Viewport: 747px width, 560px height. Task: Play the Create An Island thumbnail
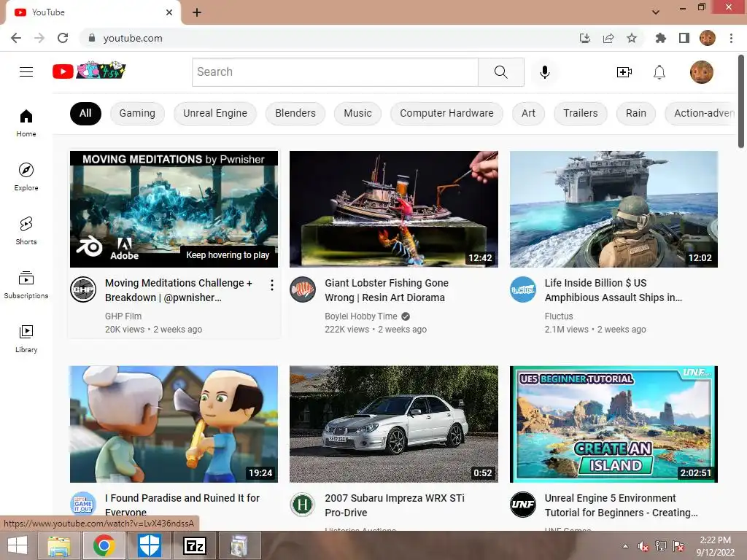click(x=614, y=424)
